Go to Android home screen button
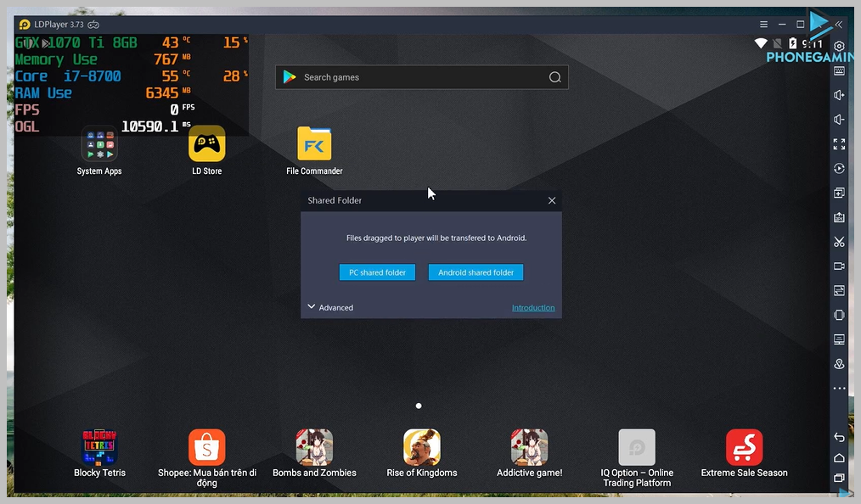Image resolution: width=861 pixels, height=504 pixels. pyautogui.click(x=839, y=458)
